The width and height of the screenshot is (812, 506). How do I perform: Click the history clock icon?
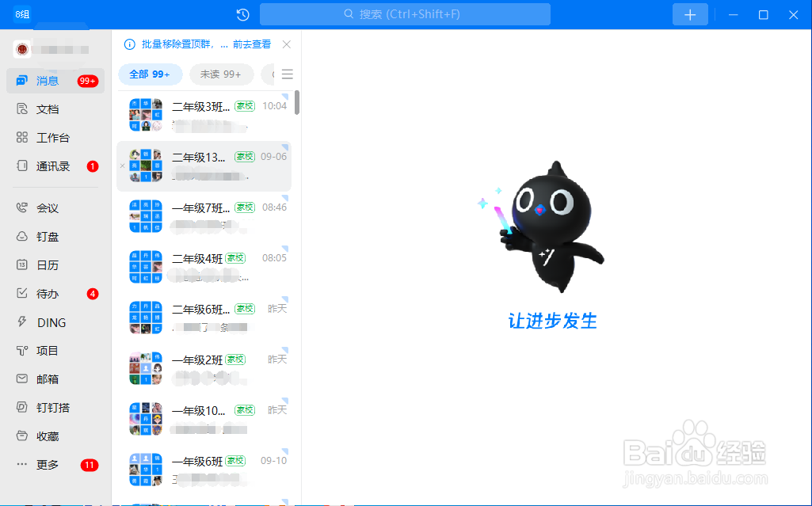tap(243, 14)
